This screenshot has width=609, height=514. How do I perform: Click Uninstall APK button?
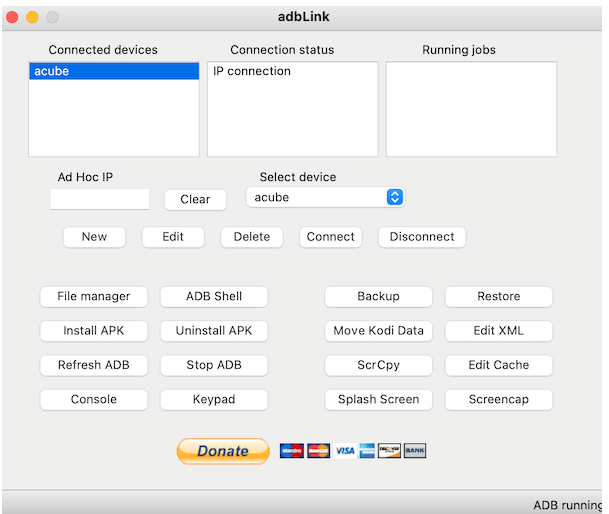(x=214, y=331)
